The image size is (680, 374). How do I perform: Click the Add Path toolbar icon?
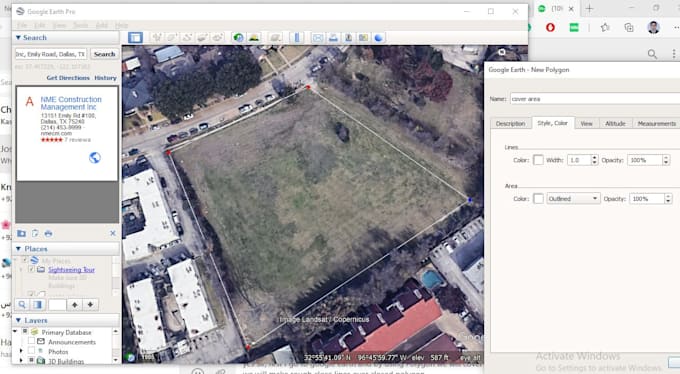coord(187,38)
